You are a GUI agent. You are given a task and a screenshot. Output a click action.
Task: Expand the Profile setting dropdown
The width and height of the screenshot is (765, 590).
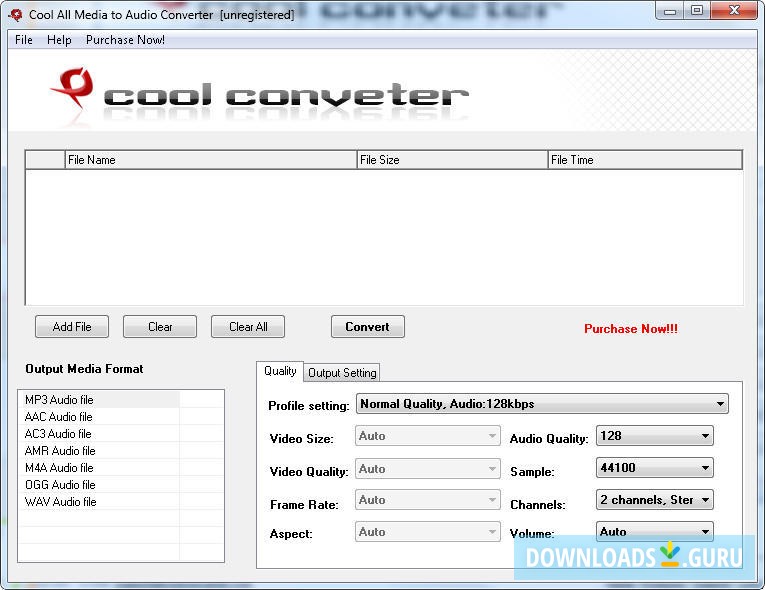coord(542,404)
